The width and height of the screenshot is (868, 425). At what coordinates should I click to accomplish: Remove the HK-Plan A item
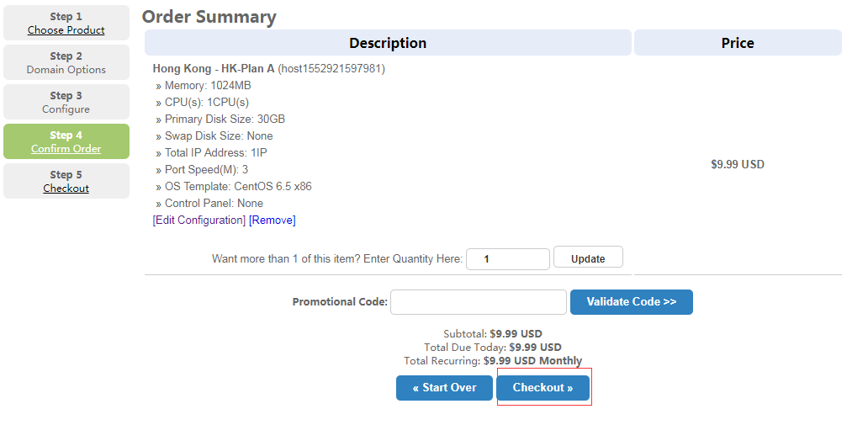click(273, 220)
